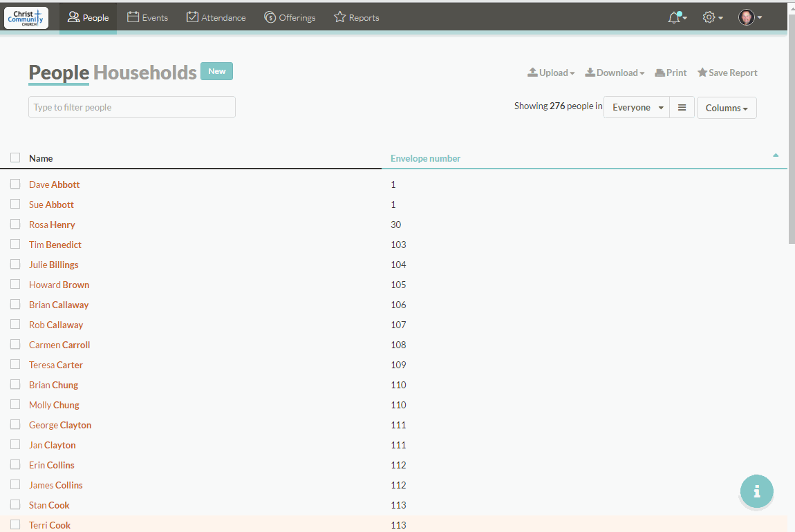Click the Reports star icon
Screen dimensions: 795x532
[x=339, y=17]
